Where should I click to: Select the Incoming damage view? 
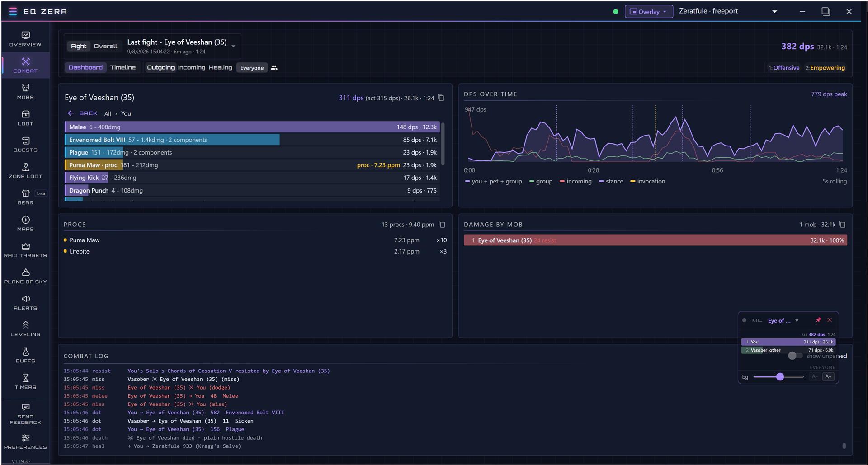pyautogui.click(x=191, y=67)
